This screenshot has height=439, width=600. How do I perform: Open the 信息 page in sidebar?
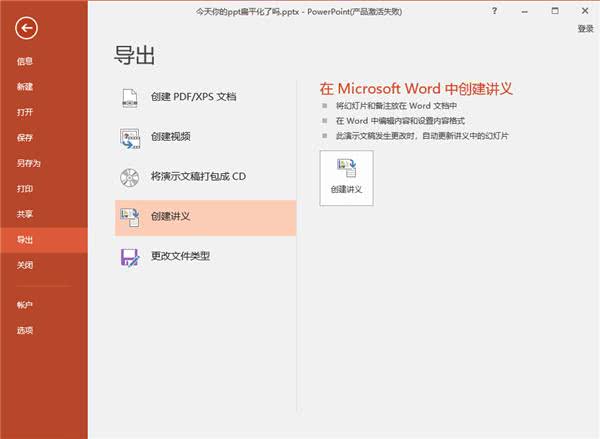tap(25, 62)
